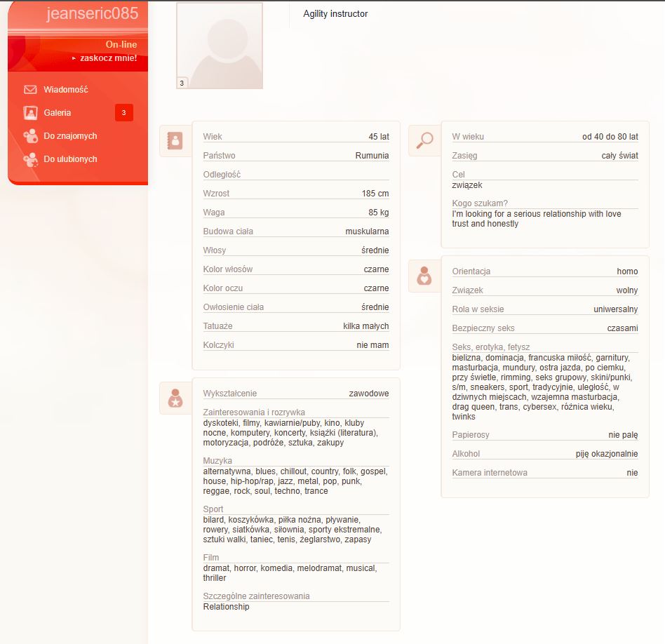
Task: Click the czasami value
Action: pos(622,328)
